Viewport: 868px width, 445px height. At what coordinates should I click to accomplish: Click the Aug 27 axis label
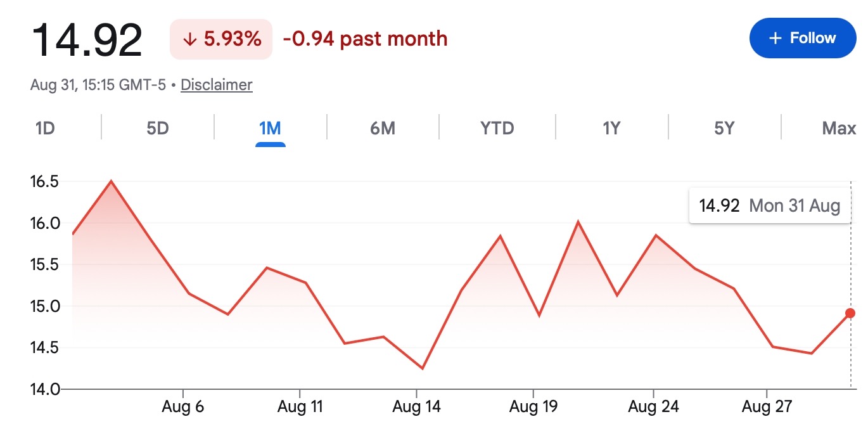click(x=767, y=406)
